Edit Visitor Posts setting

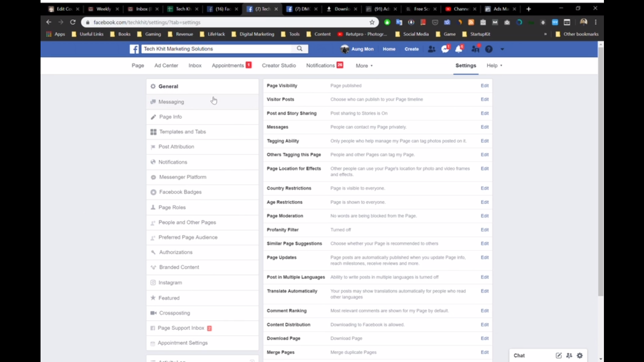pyautogui.click(x=485, y=99)
